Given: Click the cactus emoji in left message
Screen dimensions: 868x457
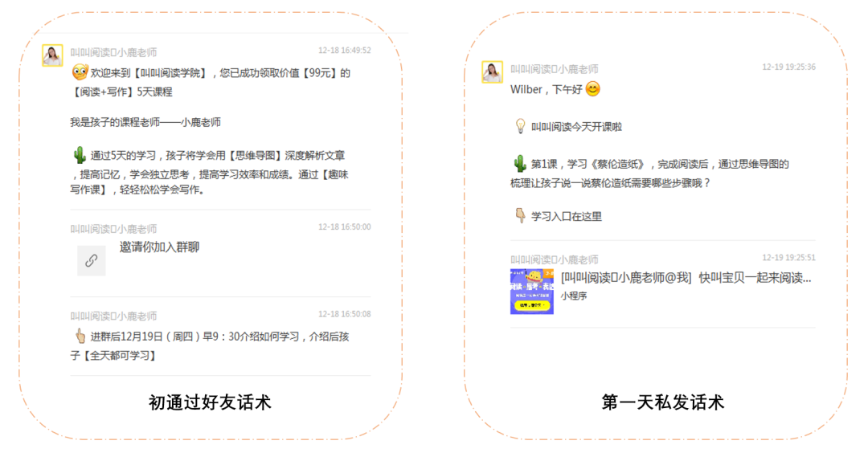Looking at the screenshot, I should [x=79, y=154].
